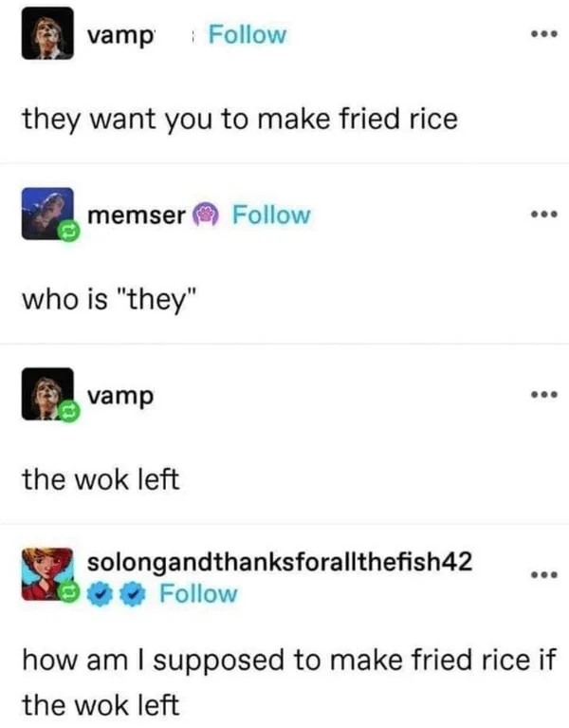Screen dimensions: 569x728
Task: Follow solongandthanksforallthefish42
Action: point(198,594)
